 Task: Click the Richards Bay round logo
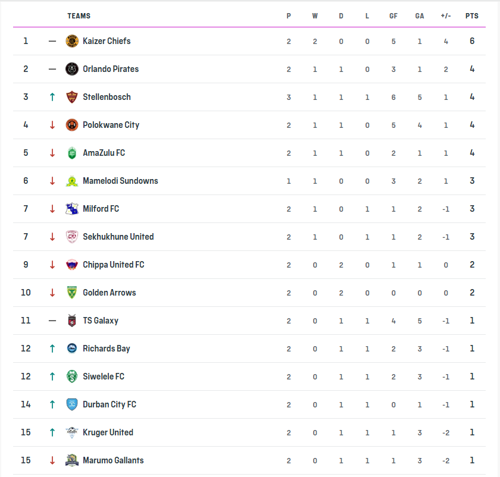(72, 348)
